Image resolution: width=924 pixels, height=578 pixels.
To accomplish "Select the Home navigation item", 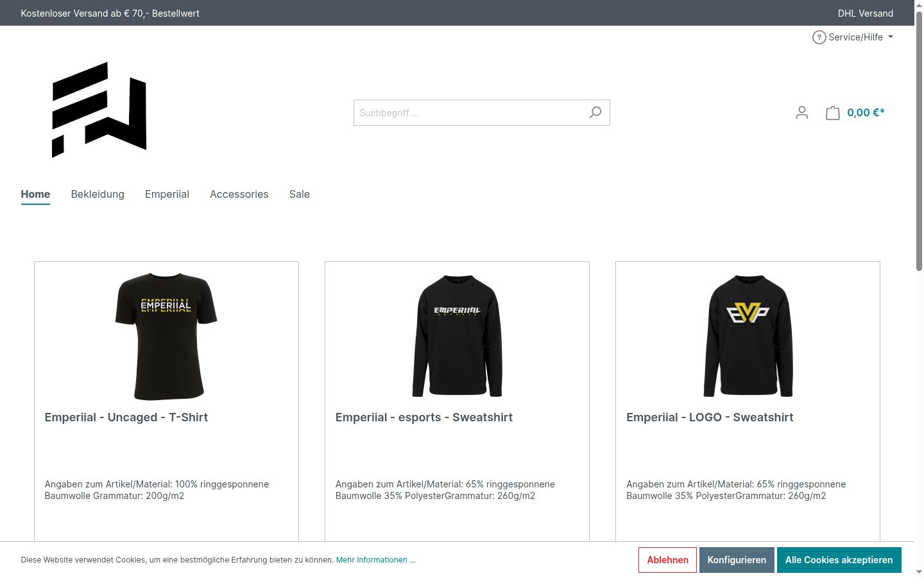I will [x=35, y=194].
